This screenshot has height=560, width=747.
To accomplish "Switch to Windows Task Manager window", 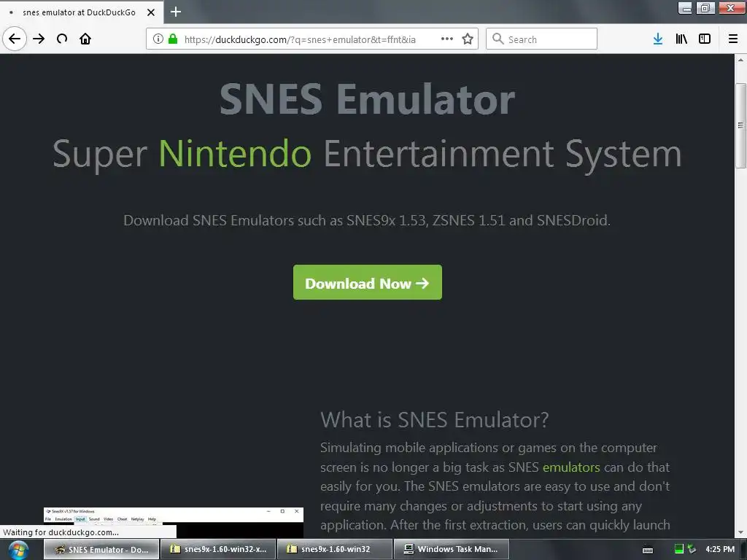I will click(452, 550).
